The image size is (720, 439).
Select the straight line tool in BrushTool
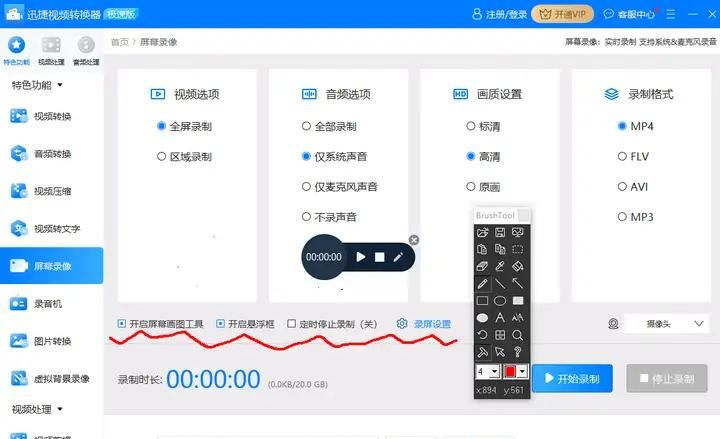(x=500, y=284)
